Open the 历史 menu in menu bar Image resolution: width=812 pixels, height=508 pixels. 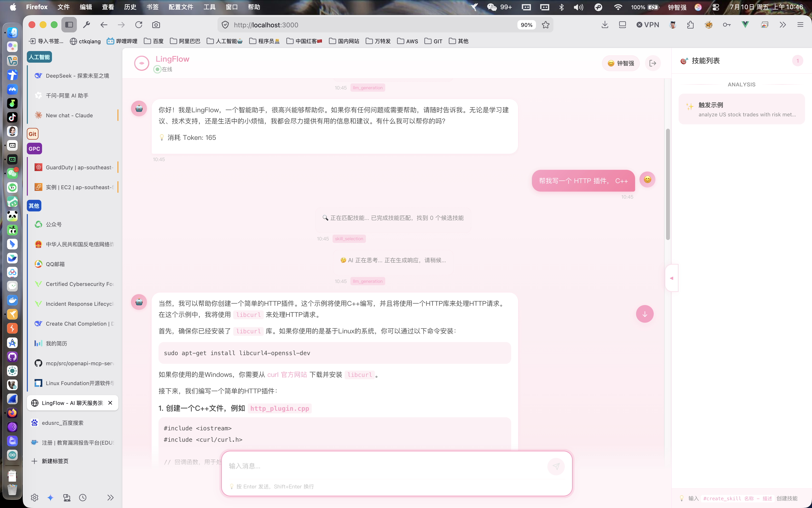130,7
